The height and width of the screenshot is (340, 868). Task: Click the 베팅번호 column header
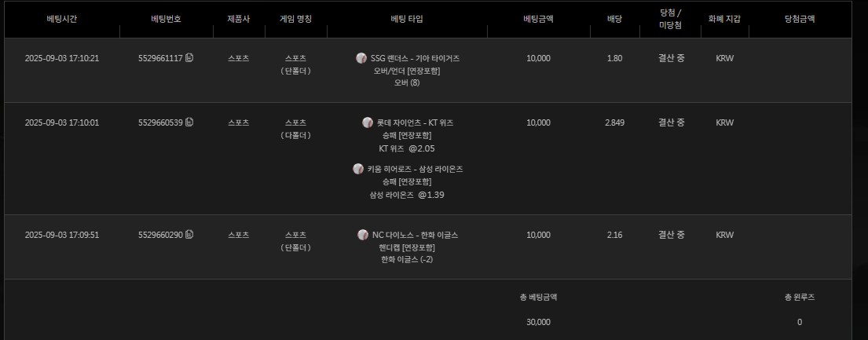pyautogui.click(x=166, y=19)
